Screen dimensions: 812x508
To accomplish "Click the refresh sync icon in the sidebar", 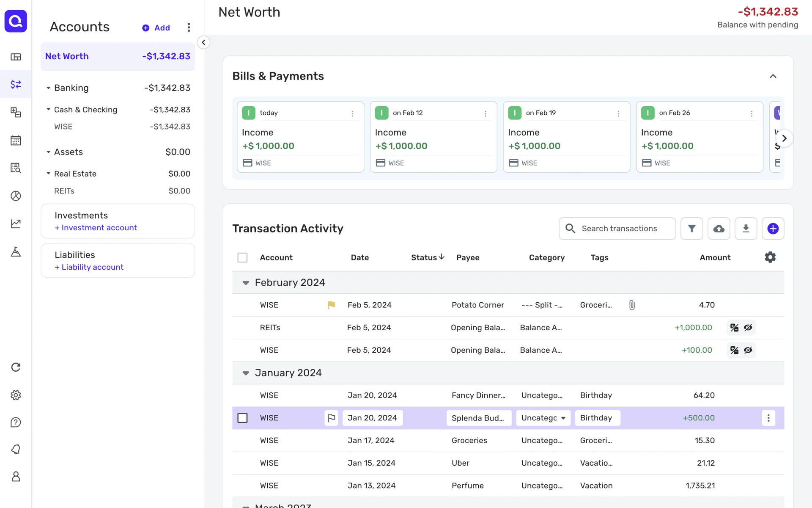I will (x=16, y=367).
